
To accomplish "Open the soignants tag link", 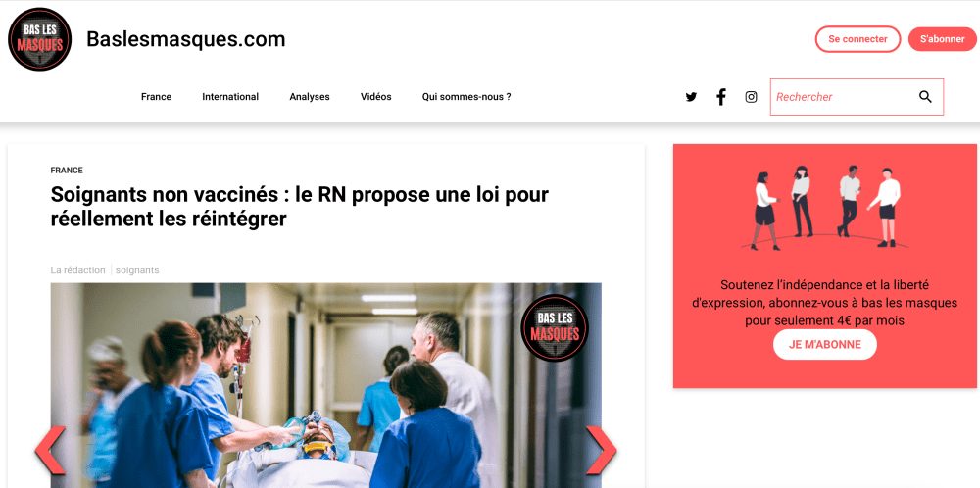I will 137,270.
